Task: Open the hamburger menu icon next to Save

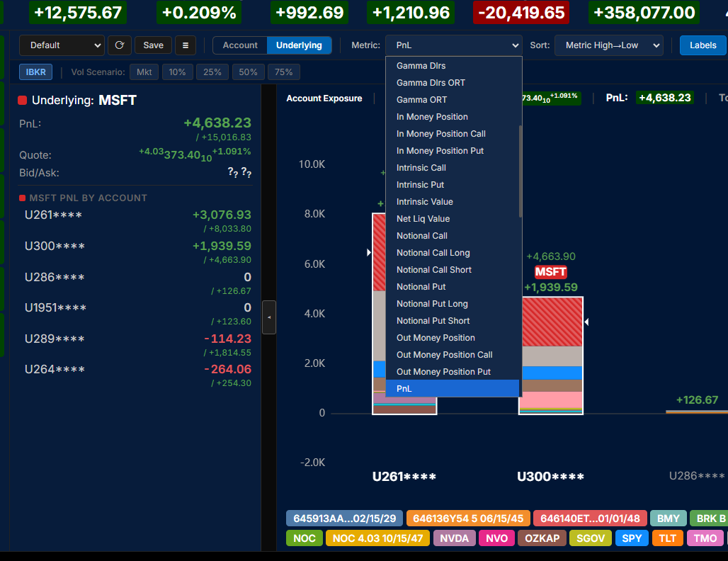Action: (x=185, y=45)
